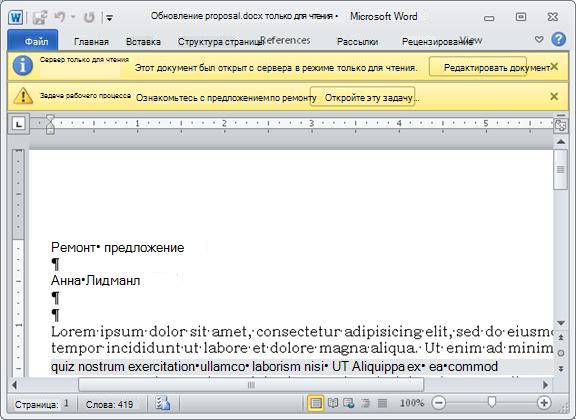Viewport: 576px width, 420px height.
Task: Minimize the ribbon with chevron icon
Action: [539, 39]
